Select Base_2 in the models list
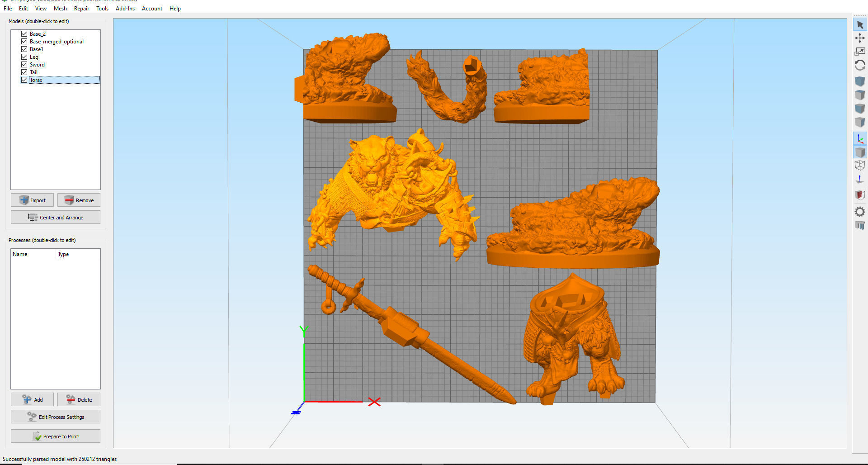The width and height of the screenshot is (868, 465). pyautogui.click(x=38, y=34)
